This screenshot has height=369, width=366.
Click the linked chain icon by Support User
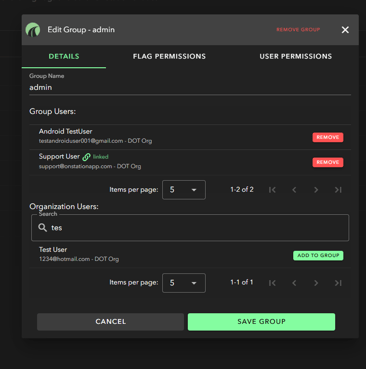tap(86, 157)
